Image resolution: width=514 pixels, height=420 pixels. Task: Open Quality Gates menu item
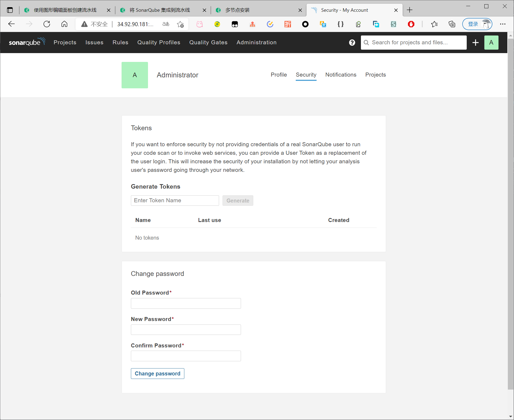point(208,42)
